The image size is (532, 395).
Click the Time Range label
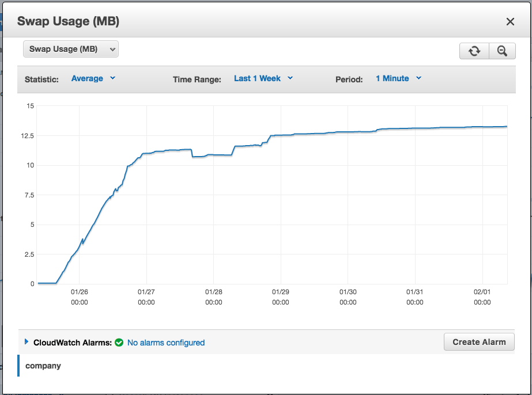coord(197,79)
